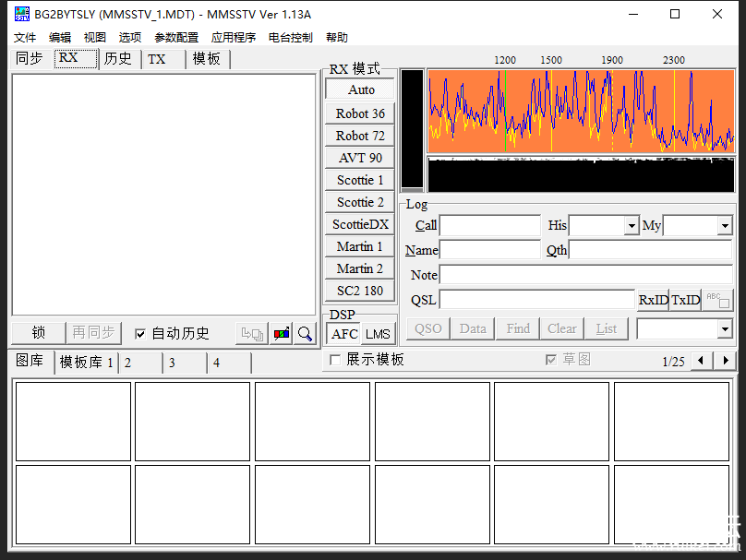Open 文件 menu
This screenshot has width=746, height=560.
[25, 37]
